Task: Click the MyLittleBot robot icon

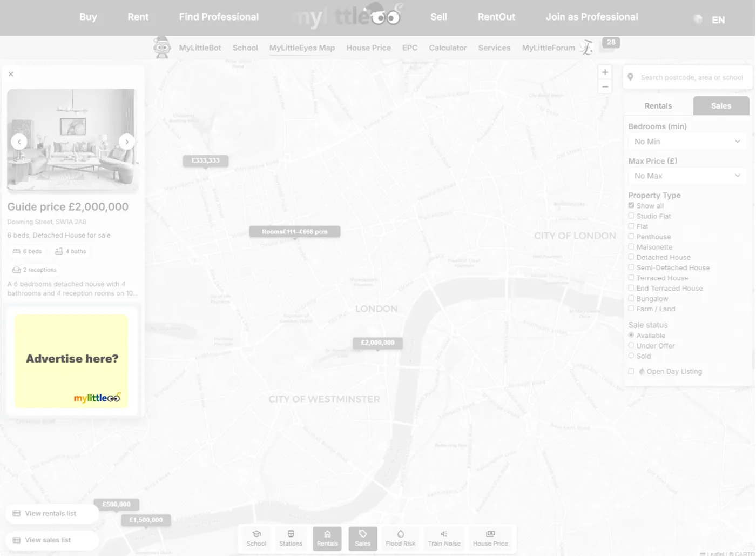Action: [162, 48]
